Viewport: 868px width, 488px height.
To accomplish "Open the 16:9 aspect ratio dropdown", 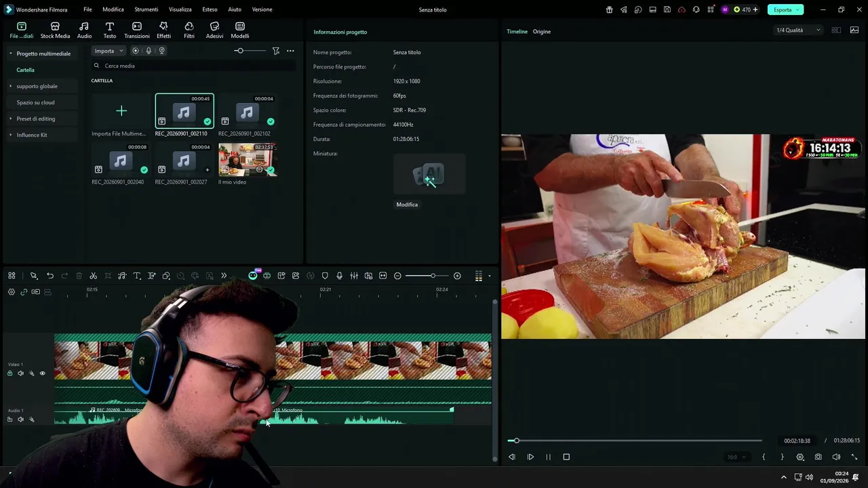I will coord(736,457).
